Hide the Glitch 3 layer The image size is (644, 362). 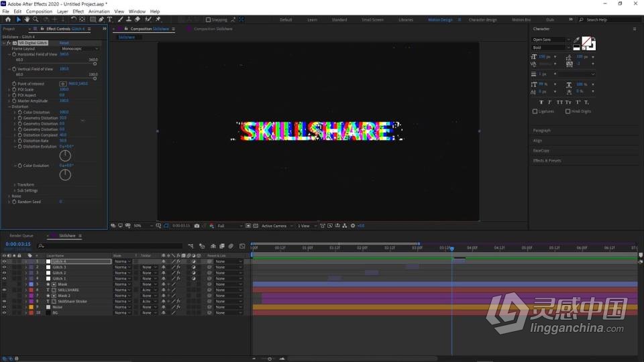[x=4, y=267]
